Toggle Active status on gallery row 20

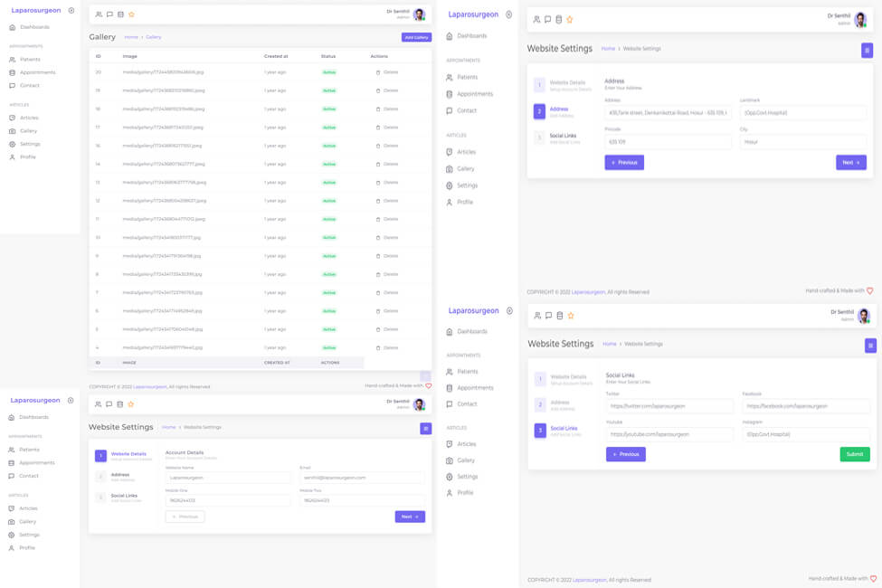tap(327, 71)
